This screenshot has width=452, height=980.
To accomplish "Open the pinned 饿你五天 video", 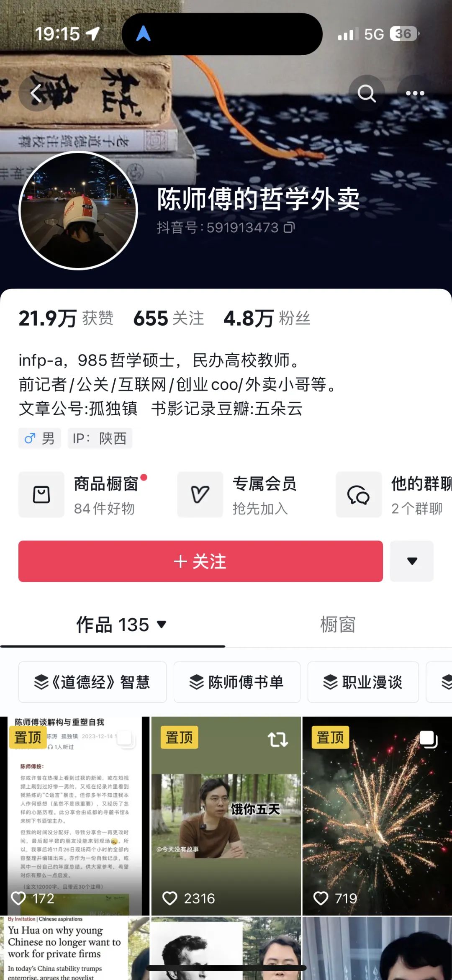I will [226, 816].
